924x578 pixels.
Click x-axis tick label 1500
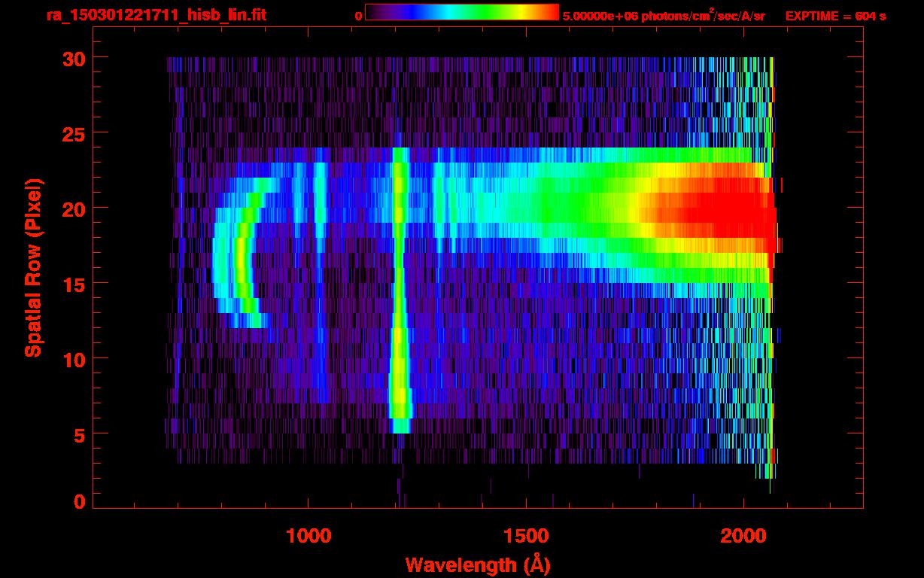click(x=526, y=536)
